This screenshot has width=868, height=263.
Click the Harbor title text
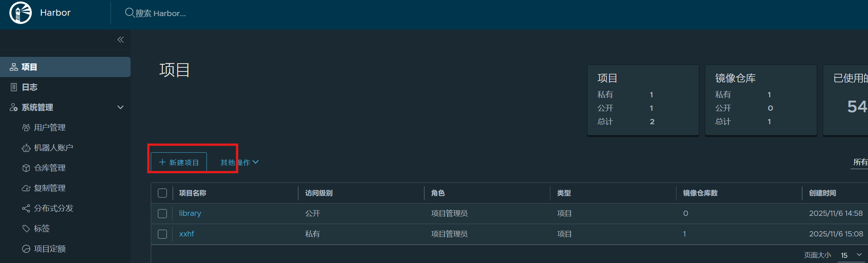(55, 13)
